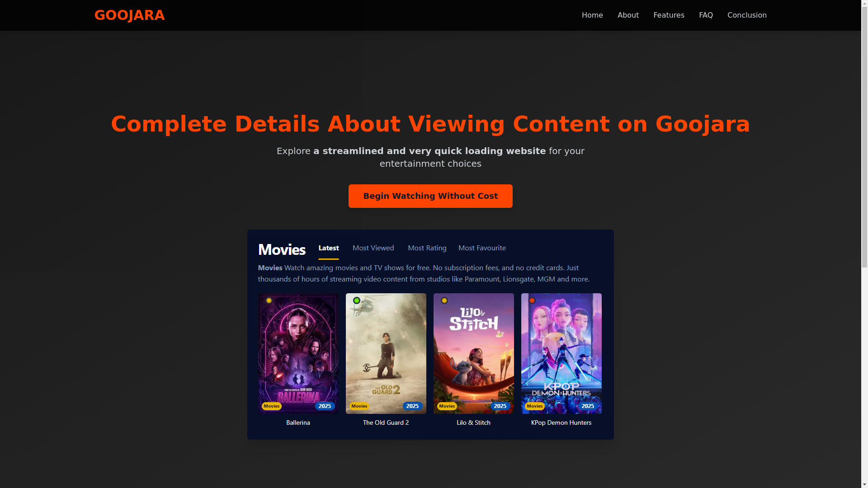Click the GOOJARA logo
This screenshot has width=868, height=488.
[x=129, y=15]
